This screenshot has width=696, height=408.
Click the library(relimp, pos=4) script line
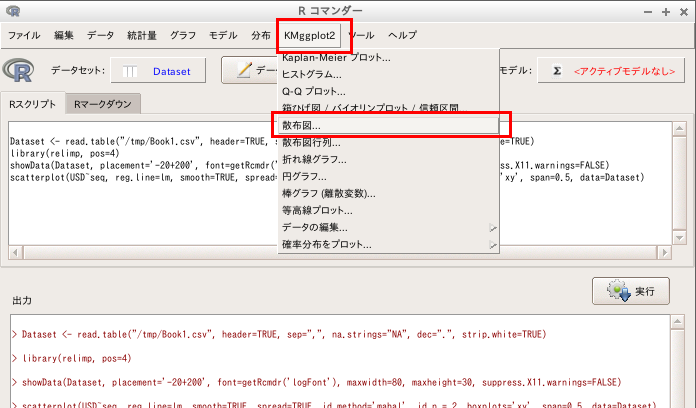pyautogui.click(x=65, y=154)
